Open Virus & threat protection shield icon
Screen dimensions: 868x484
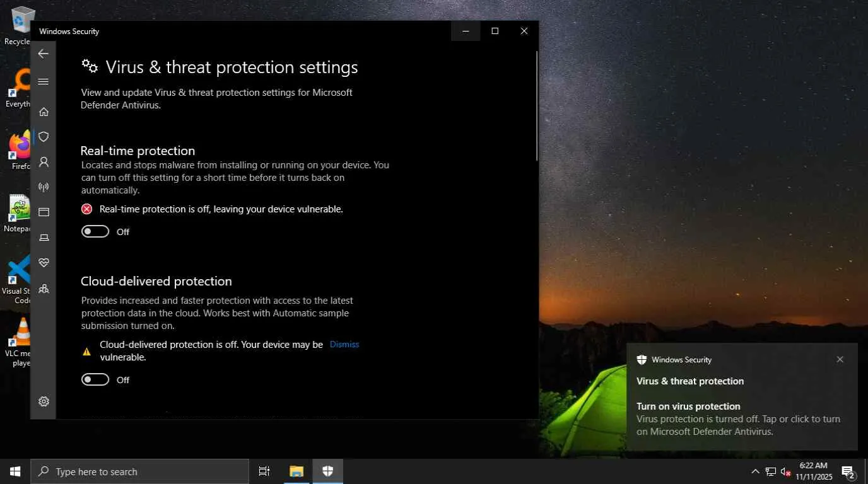44,137
